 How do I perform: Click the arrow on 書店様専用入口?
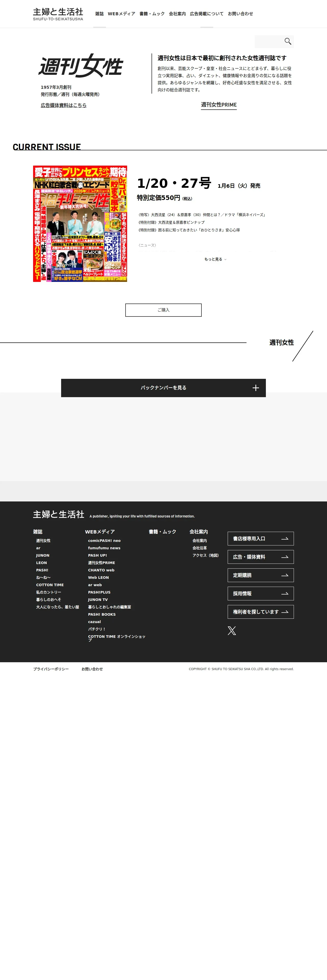pos(285,538)
